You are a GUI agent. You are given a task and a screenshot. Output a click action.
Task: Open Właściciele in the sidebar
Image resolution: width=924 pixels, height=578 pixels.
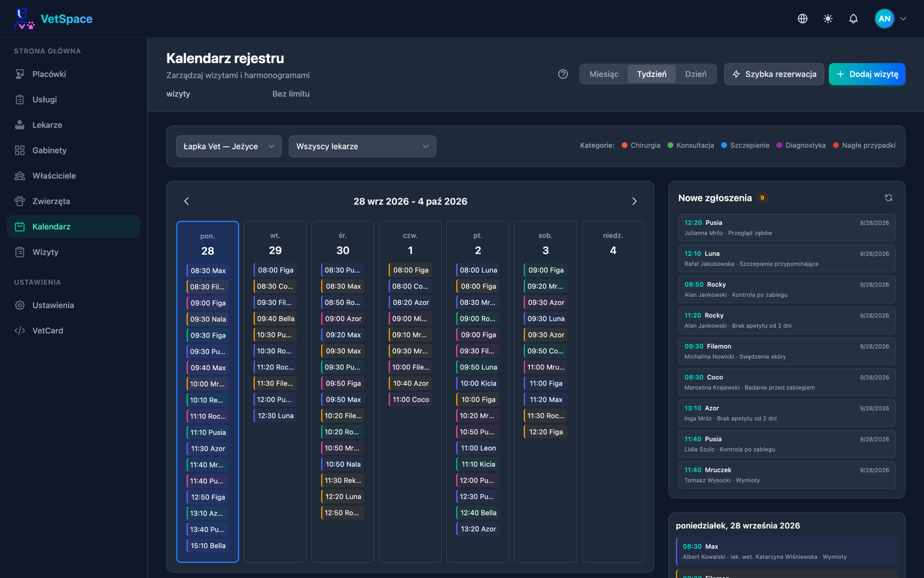pyautogui.click(x=74, y=176)
